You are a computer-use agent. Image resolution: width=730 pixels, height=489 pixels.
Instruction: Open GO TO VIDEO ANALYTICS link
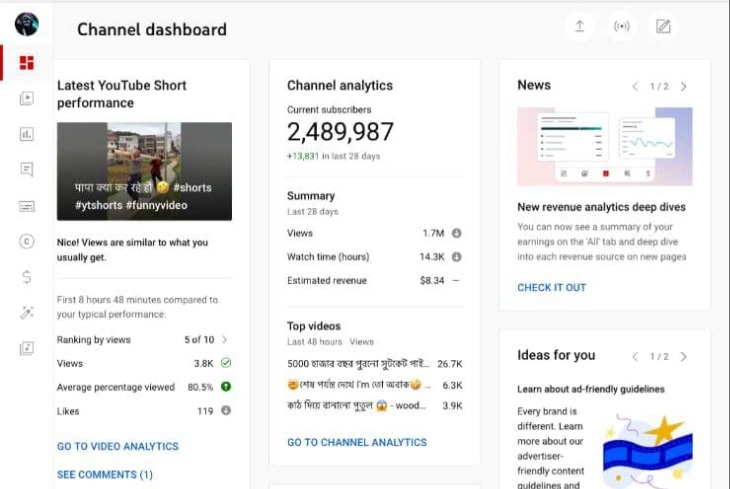click(x=118, y=446)
